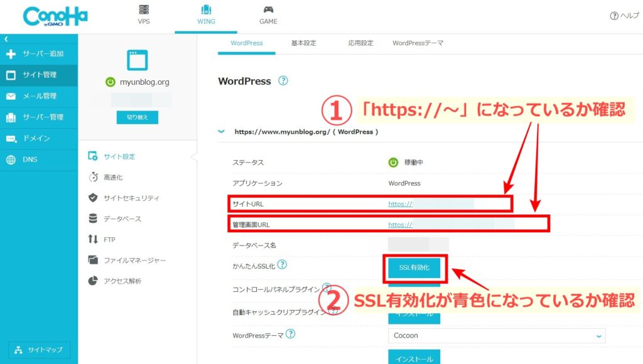Open the ヘルプ help link
The image size is (643, 364).
(624, 16)
